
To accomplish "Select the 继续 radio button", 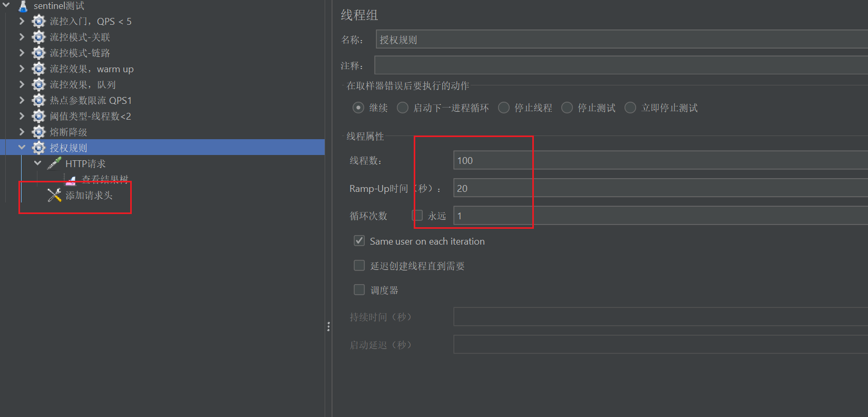I will coord(358,108).
